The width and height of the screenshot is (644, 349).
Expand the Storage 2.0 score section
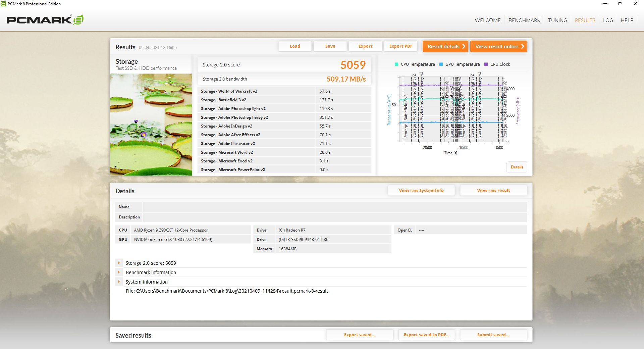[119, 263]
